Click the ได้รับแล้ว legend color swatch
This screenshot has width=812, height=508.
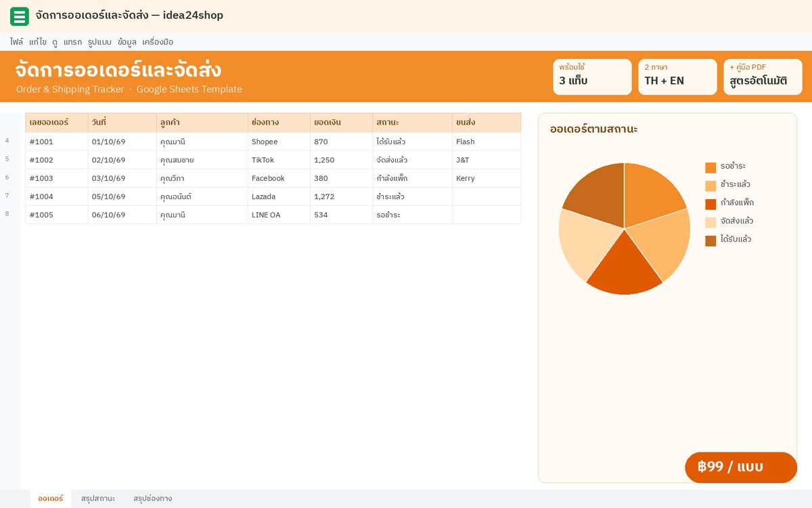point(710,240)
